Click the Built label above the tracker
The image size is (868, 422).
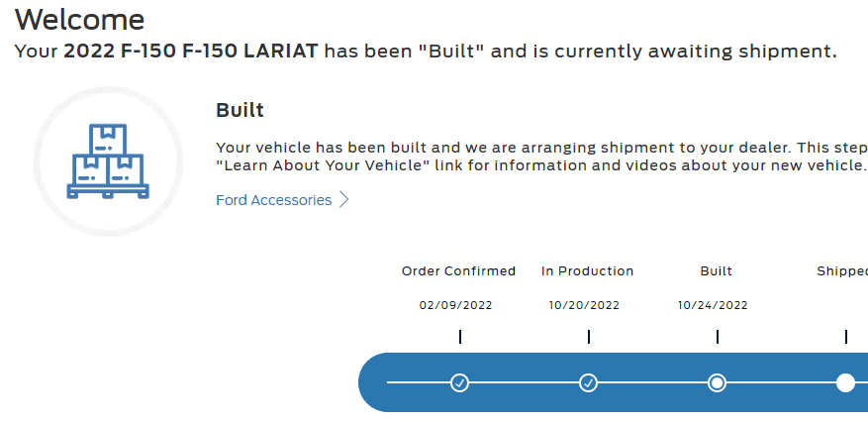pyautogui.click(x=717, y=271)
